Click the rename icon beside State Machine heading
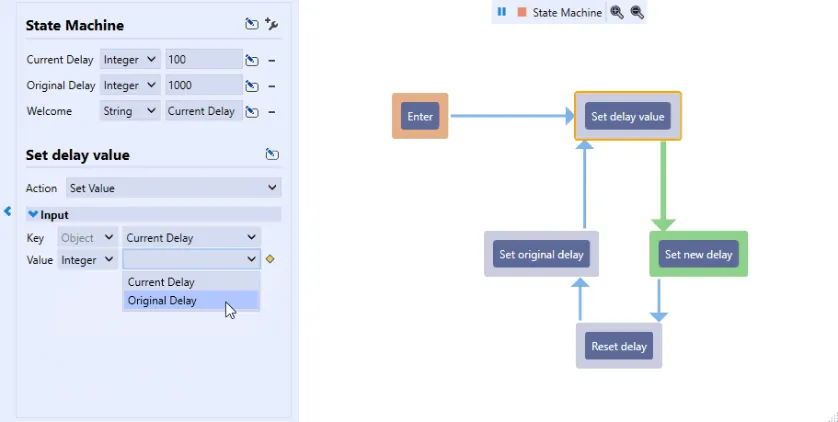 [x=251, y=24]
